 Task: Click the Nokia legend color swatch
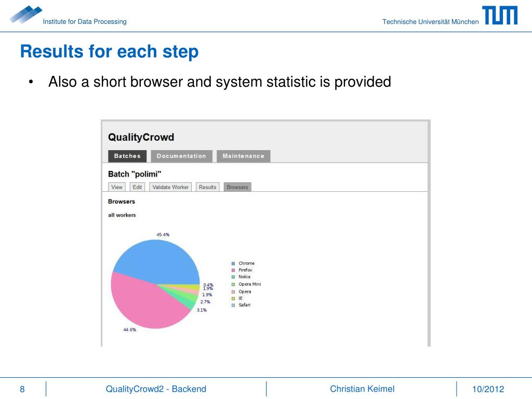pos(233,277)
